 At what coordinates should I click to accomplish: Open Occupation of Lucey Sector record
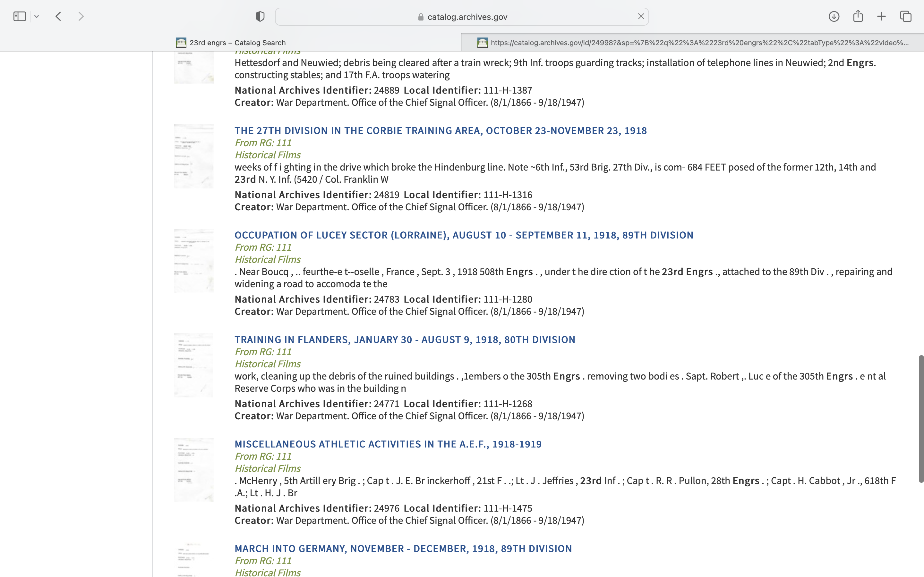tap(464, 235)
